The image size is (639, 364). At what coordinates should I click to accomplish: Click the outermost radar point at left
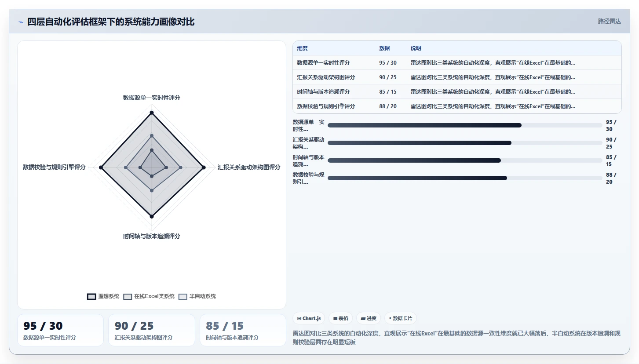point(101,167)
